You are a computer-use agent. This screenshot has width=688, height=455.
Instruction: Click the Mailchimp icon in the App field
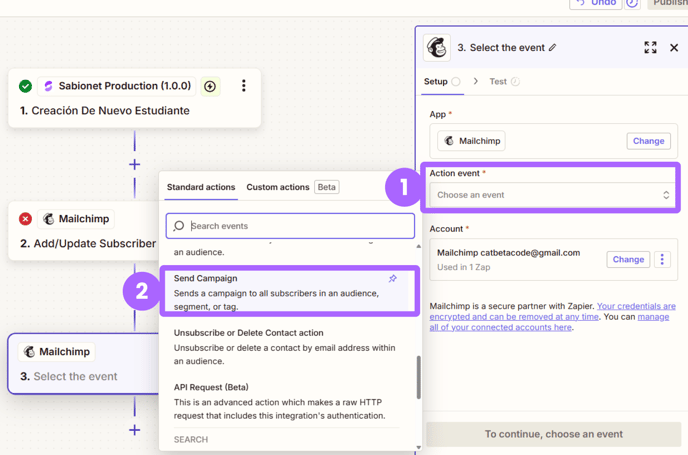(449, 141)
